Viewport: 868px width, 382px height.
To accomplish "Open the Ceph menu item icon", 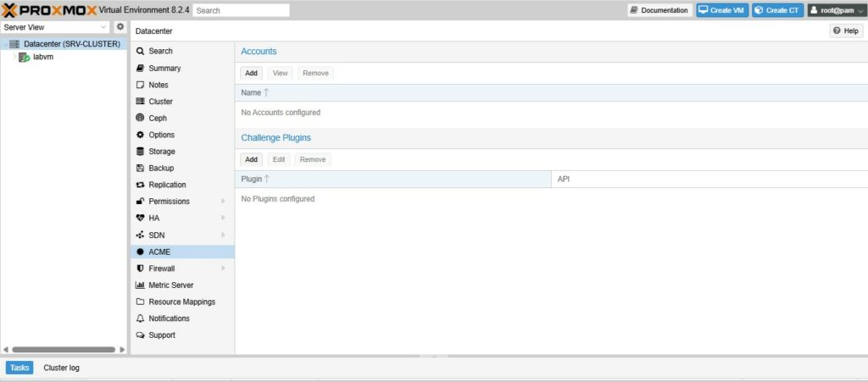I will (x=141, y=119).
